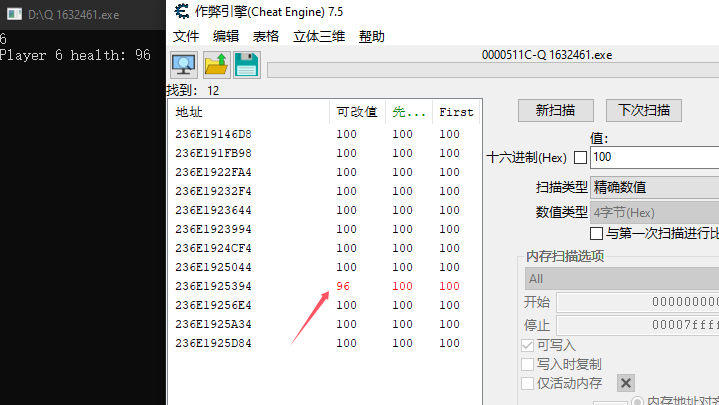Screen dimensions: 719x405
Task: Open the memory region dropdown showing All
Action: click(x=622, y=278)
